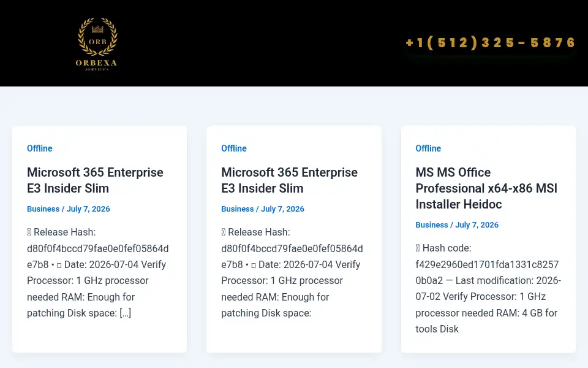Click the Orbexa Services logo
Screen dimensions: 588x368
(x=97, y=44)
